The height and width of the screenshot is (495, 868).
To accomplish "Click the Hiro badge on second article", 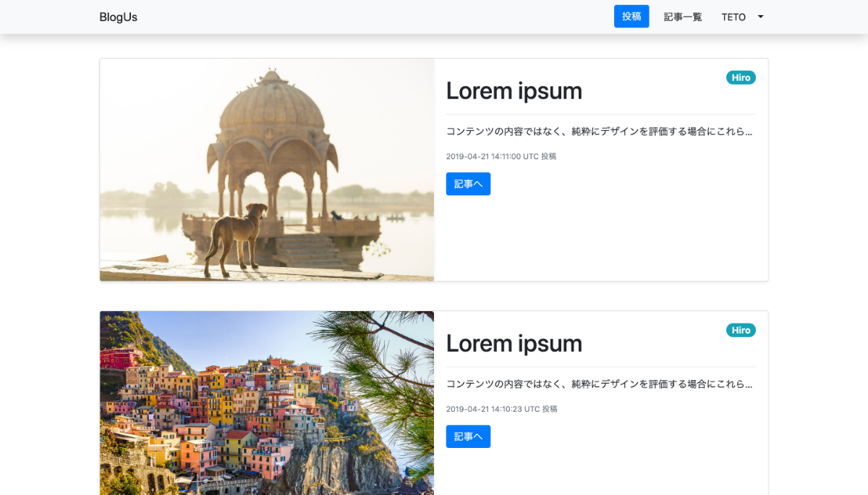I will coord(741,330).
